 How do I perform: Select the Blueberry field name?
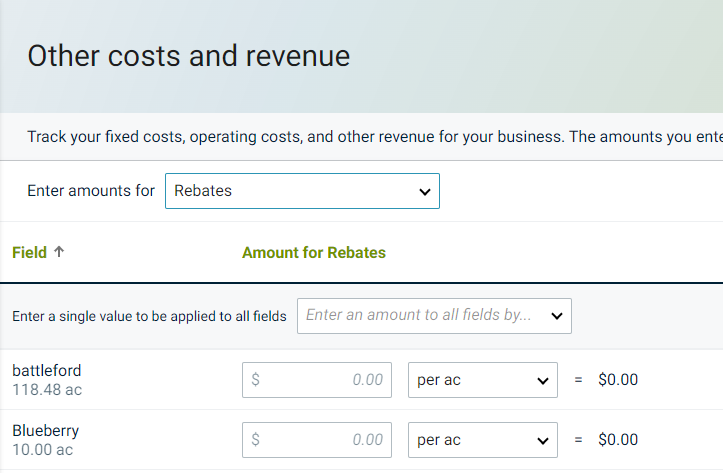[45, 431]
